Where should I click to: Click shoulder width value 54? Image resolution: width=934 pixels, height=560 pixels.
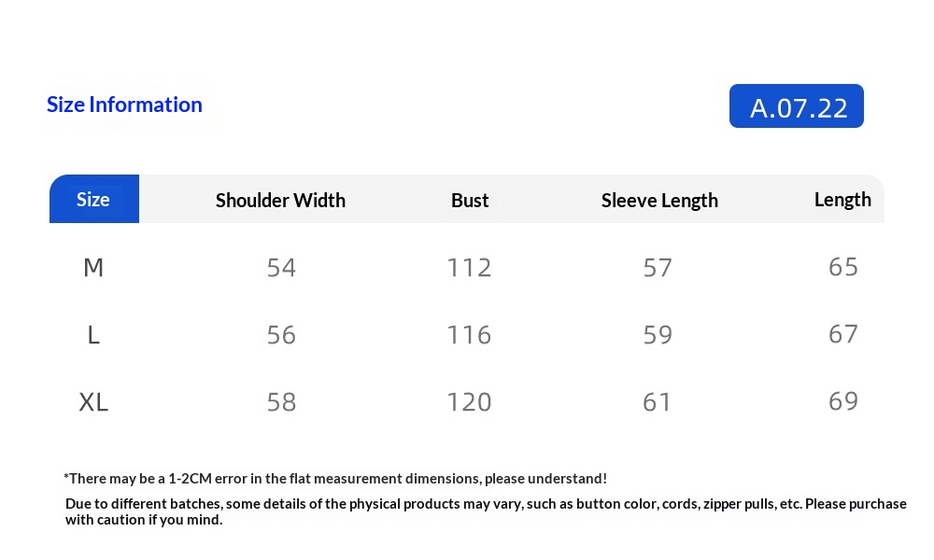(281, 268)
